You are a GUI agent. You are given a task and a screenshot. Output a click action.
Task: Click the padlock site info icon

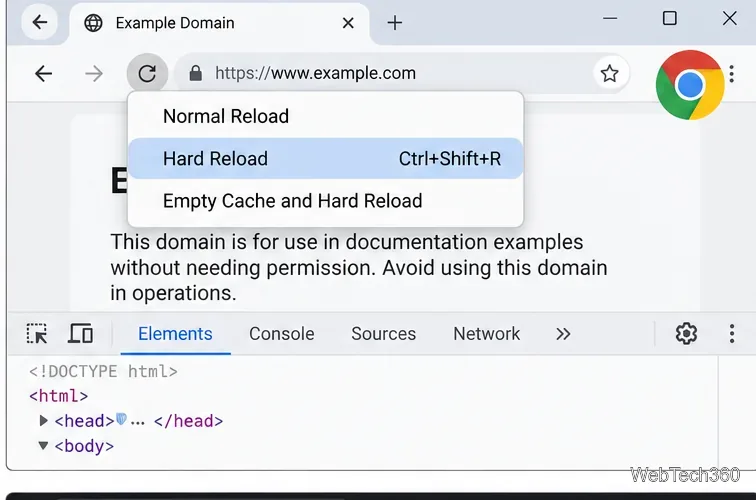(195, 73)
